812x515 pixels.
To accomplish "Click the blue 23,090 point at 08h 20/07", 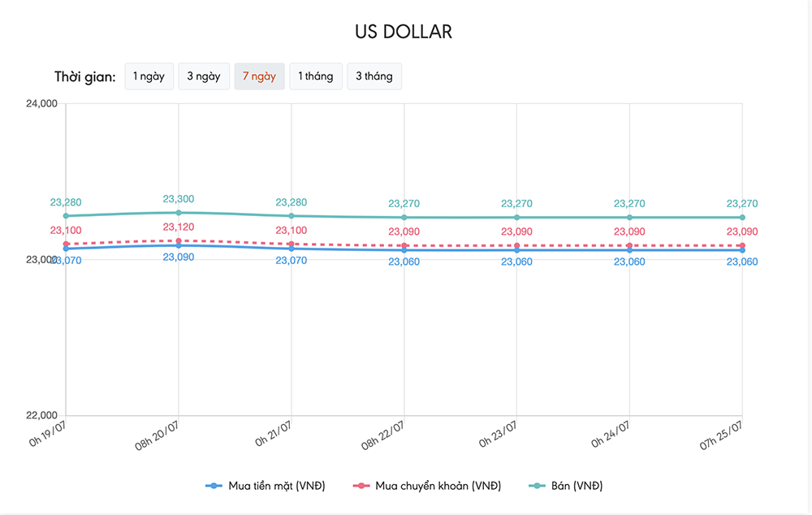I will pos(179,245).
